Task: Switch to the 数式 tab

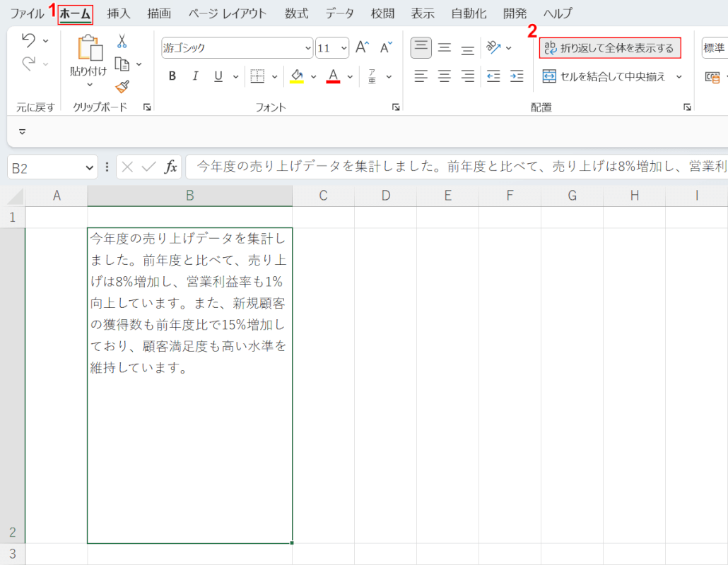Action: pos(296,13)
